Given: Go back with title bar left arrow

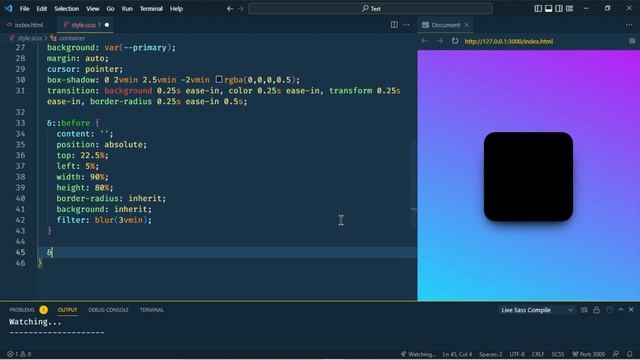Looking at the screenshot, I should tap(230, 9).
